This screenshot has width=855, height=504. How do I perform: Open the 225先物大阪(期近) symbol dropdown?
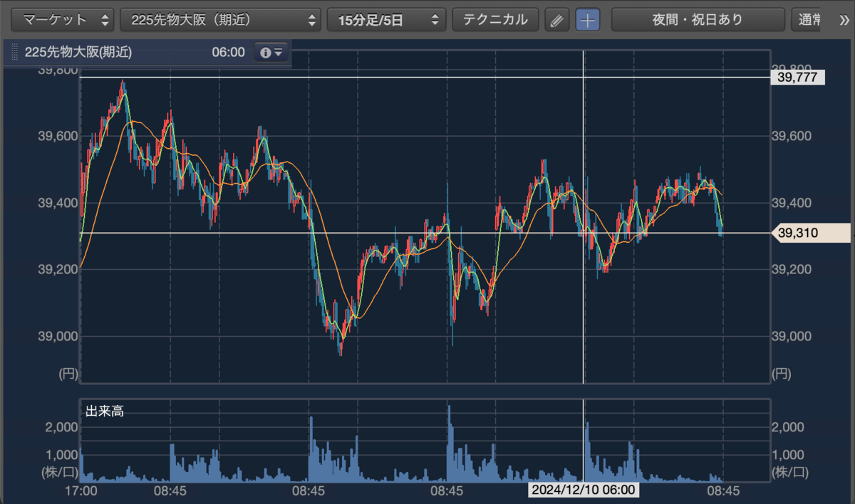click(221, 20)
